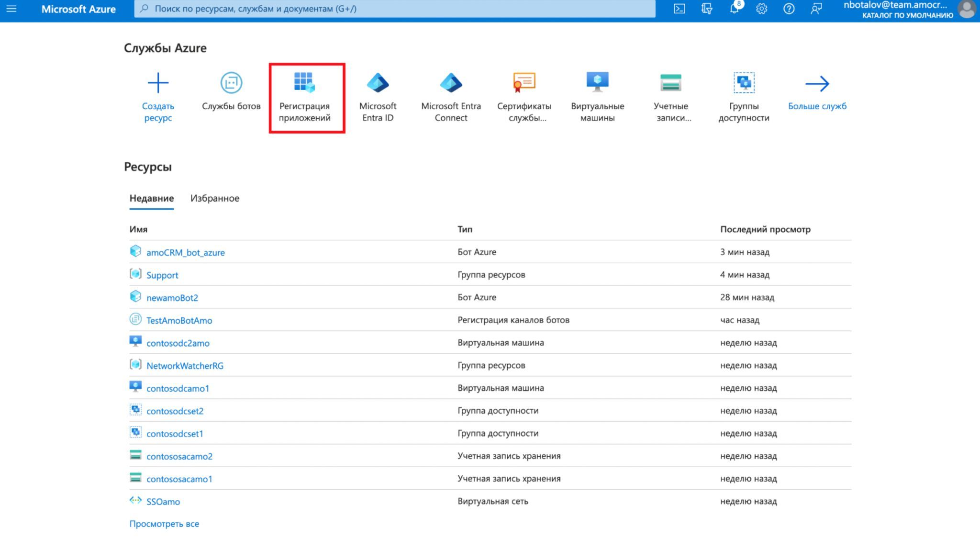Switch to the Избранное tab
The height and width of the screenshot is (540, 980).
pyautogui.click(x=215, y=198)
